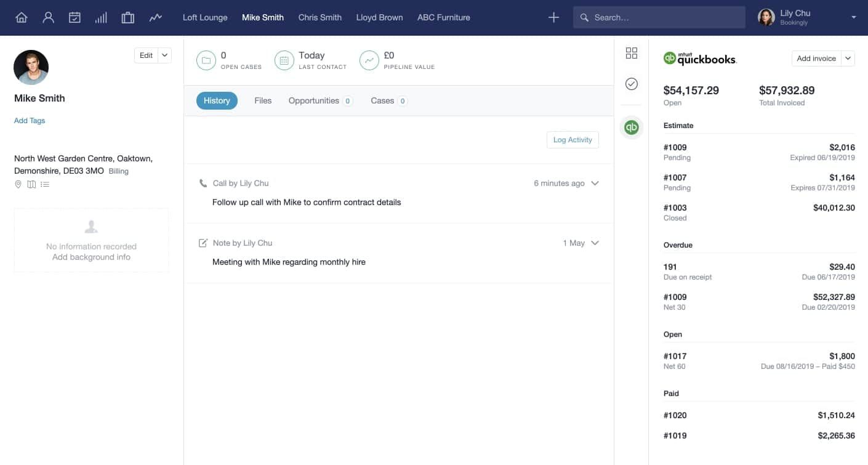Click Meeting with Mike regarding monthly hire
Image resolution: width=868 pixels, height=465 pixels.
point(289,262)
